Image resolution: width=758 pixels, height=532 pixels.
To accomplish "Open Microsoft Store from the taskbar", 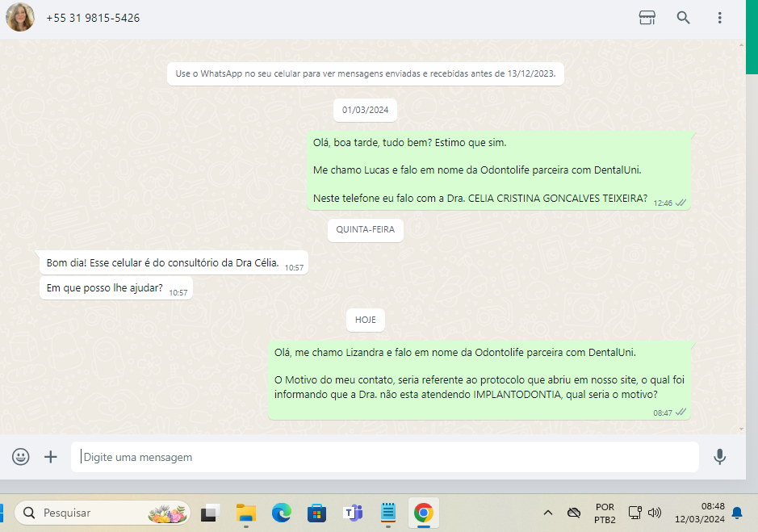I will (x=316, y=513).
